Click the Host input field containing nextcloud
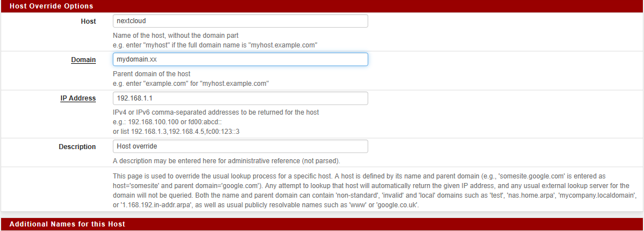Image resolution: width=644 pixels, height=231 pixels. click(x=240, y=21)
